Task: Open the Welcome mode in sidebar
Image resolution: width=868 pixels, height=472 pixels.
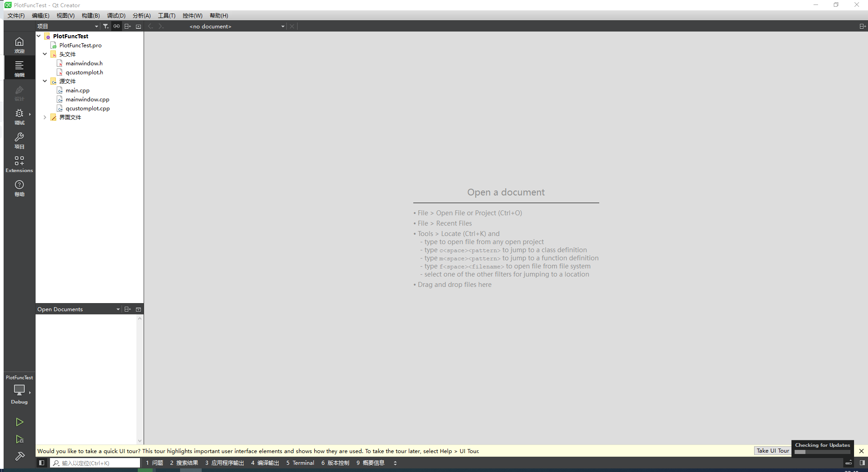Action: coord(19,45)
